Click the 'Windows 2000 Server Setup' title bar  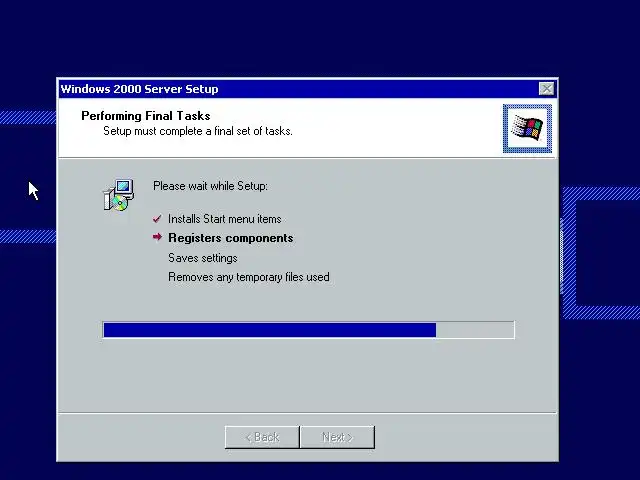tap(308, 89)
